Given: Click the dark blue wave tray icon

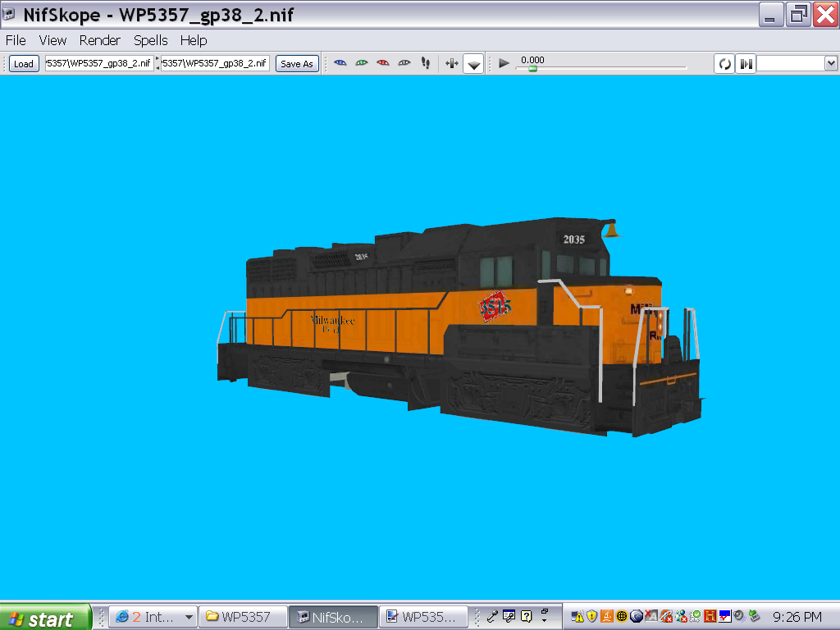Looking at the screenshot, I should [637, 617].
